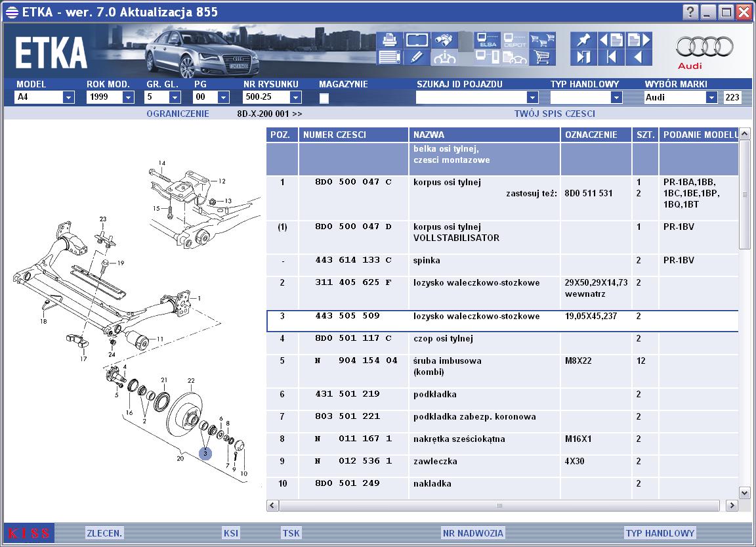756x547 pixels.
Task: Select the spinka row 443 614 133 C
Action: click(503, 265)
